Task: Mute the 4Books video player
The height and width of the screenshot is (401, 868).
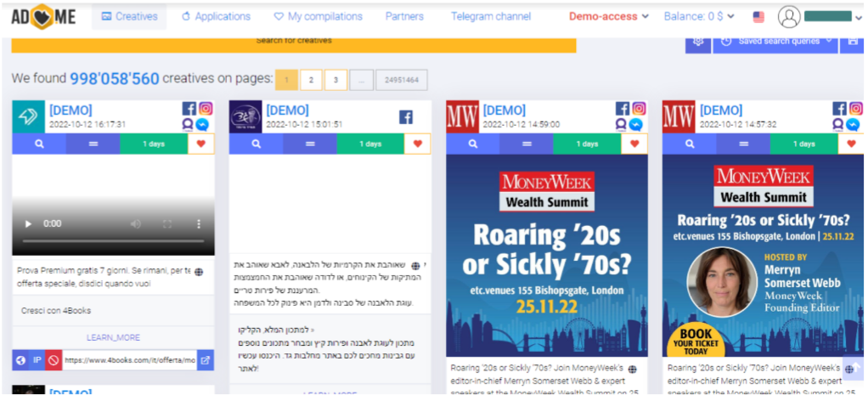Action: (136, 223)
